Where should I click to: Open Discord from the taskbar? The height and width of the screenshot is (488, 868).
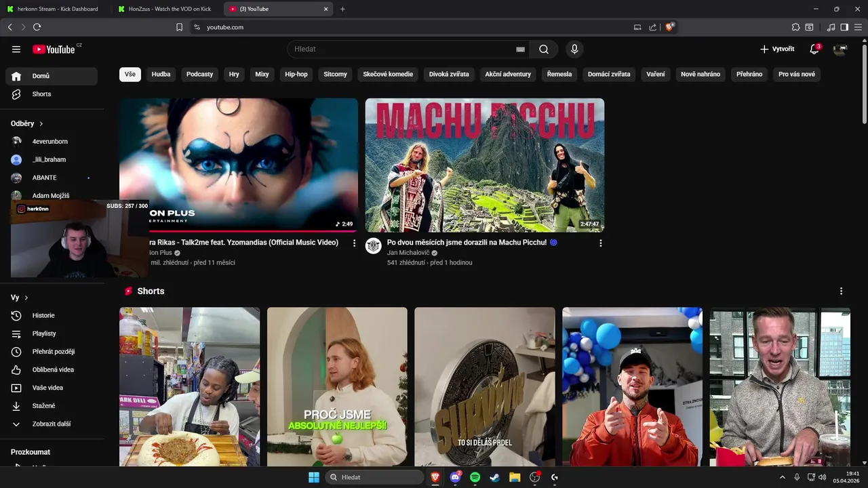click(x=456, y=477)
